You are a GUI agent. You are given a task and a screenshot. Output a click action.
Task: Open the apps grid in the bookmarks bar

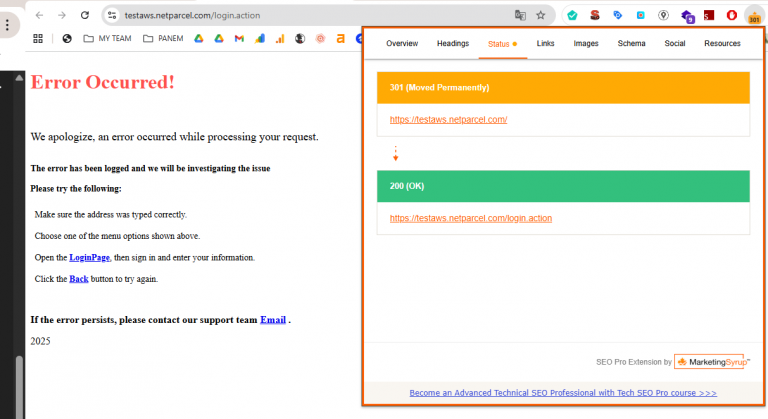coord(38,38)
